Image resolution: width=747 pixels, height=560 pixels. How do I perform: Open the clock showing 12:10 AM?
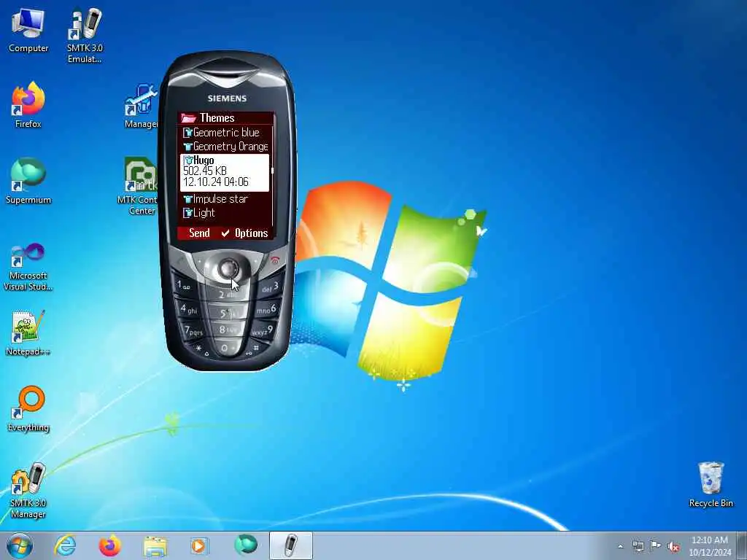tap(709, 546)
